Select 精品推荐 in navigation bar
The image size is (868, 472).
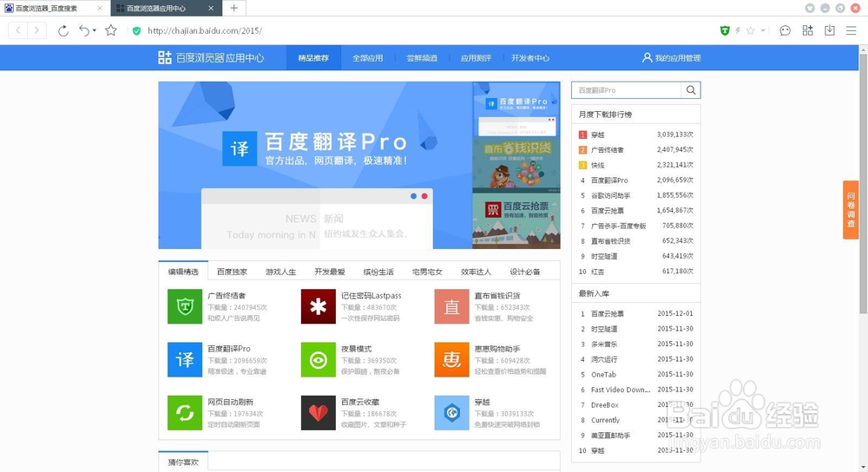[313, 57]
